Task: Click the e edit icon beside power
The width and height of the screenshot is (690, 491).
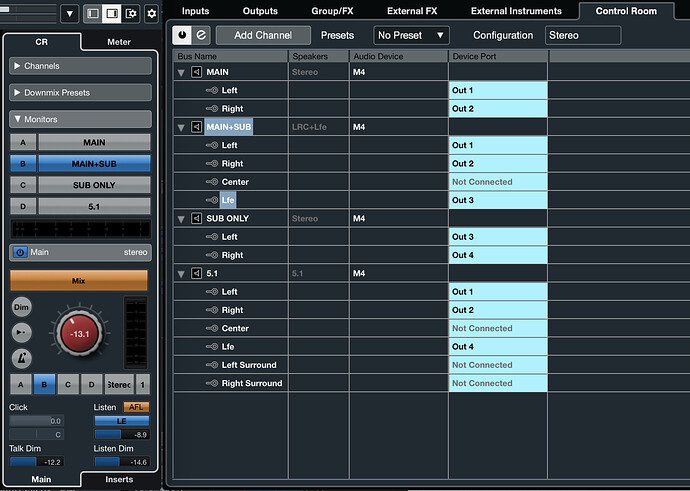Action: (x=201, y=35)
